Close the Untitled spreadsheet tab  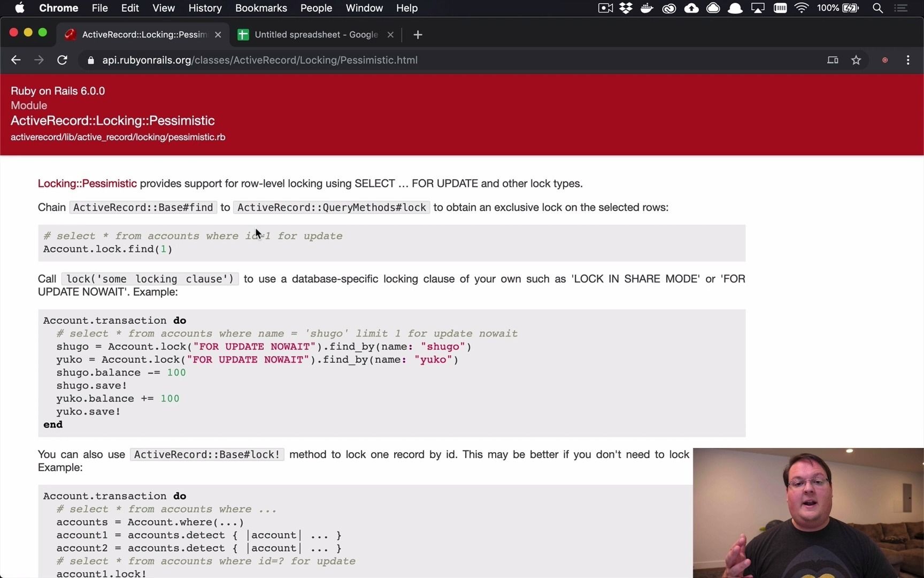pos(390,35)
